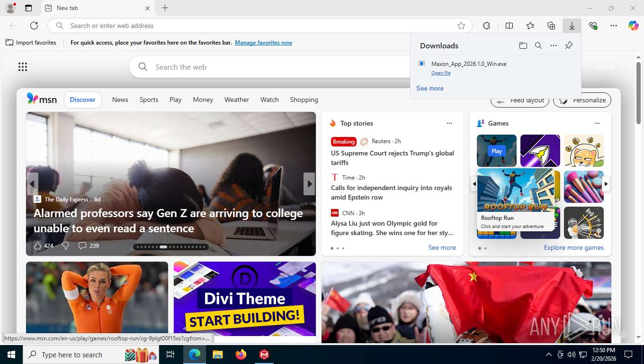Go to next featured story arrow

tap(309, 184)
